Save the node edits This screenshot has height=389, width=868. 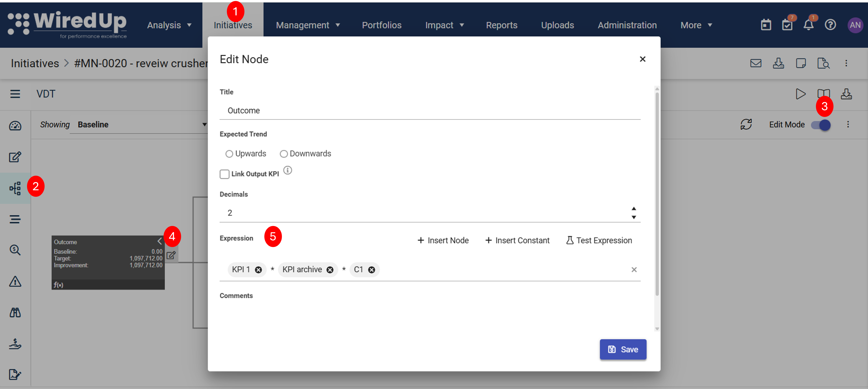pyautogui.click(x=623, y=350)
